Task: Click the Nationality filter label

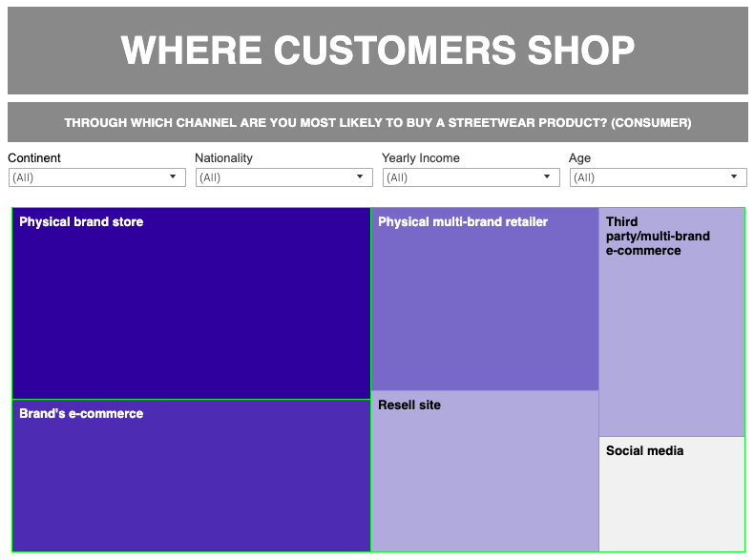Action: [223, 158]
